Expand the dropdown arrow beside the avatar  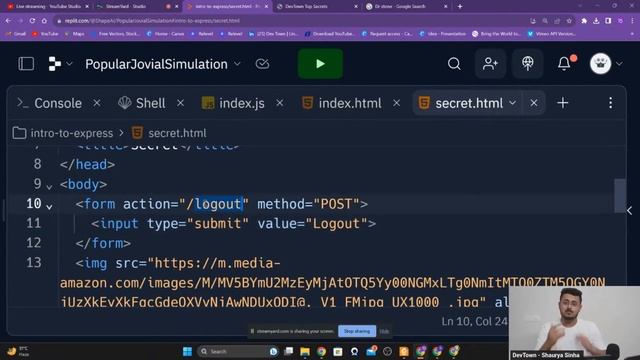[x=619, y=64]
